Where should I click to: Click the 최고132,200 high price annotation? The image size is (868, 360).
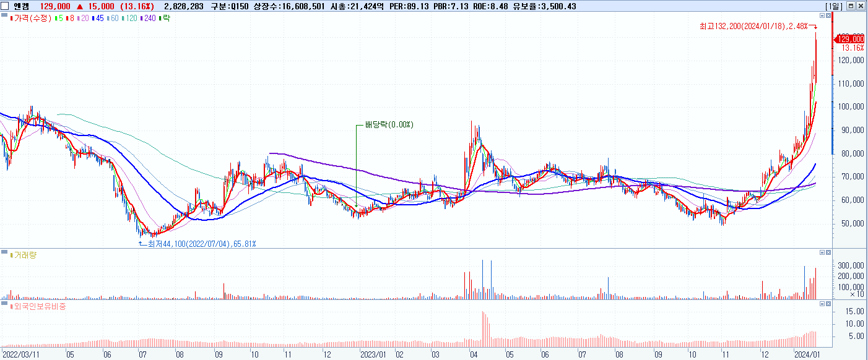click(x=753, y=26)
